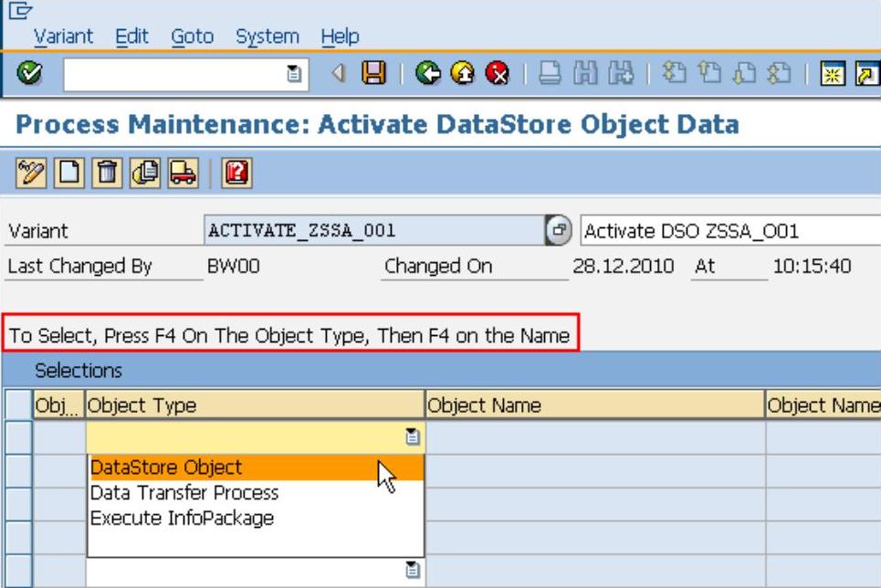
Task: Open the Variant menu
Action: 63,37
